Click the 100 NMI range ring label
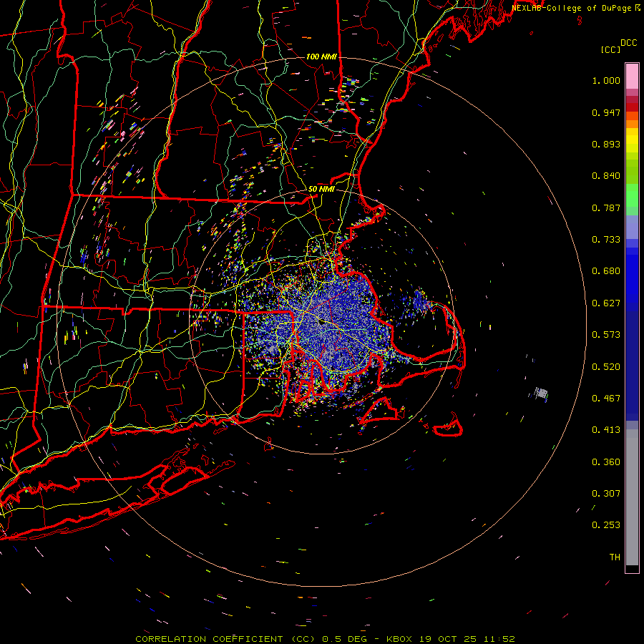Screen dimensions: 644x644 pyautogui.click(x=321, y=57)
